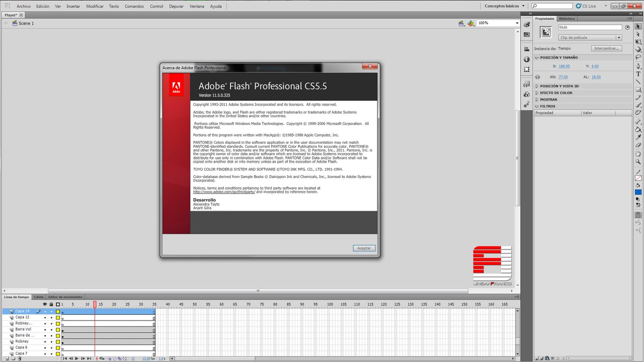Open the Conceptos básicos workspace dropdown
This screenshot has height=362, width=644.
[505, 6]
